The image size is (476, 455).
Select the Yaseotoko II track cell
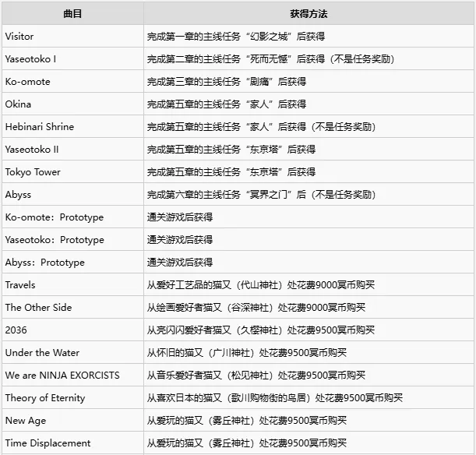[x=72, y=149]
